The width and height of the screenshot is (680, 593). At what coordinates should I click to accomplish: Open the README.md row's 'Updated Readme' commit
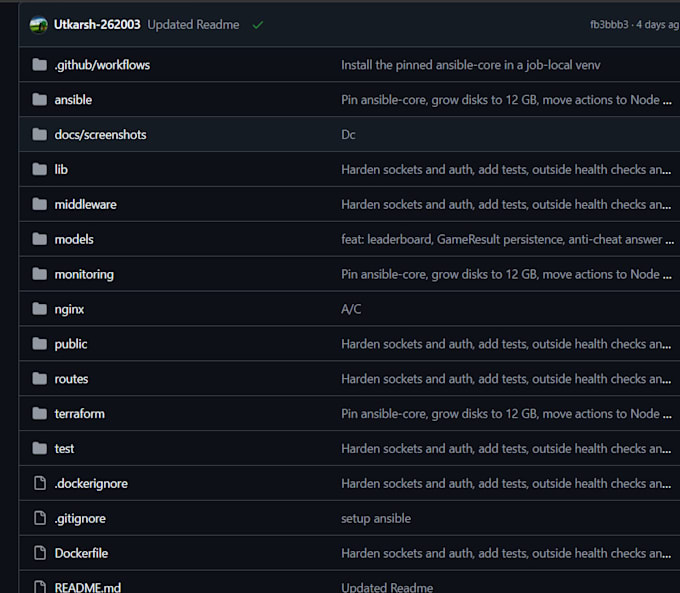[387, 587]
